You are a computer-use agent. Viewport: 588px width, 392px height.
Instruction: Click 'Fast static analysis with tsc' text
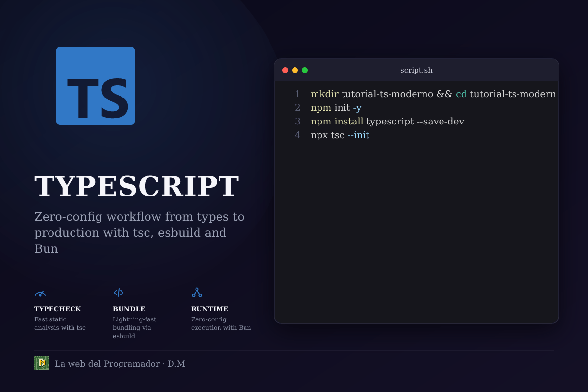coord(60,323)
